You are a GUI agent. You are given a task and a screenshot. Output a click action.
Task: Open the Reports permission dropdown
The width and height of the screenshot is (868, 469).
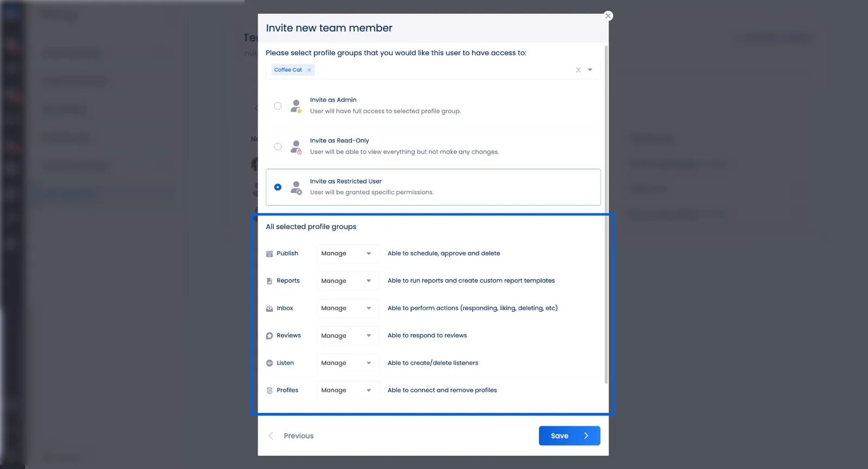click(347, 281)
